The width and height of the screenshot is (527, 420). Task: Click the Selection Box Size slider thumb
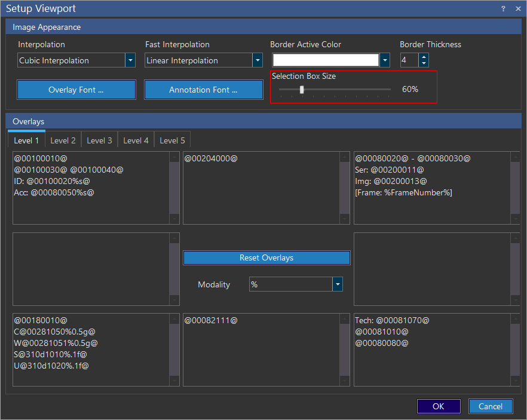point(302,90)
